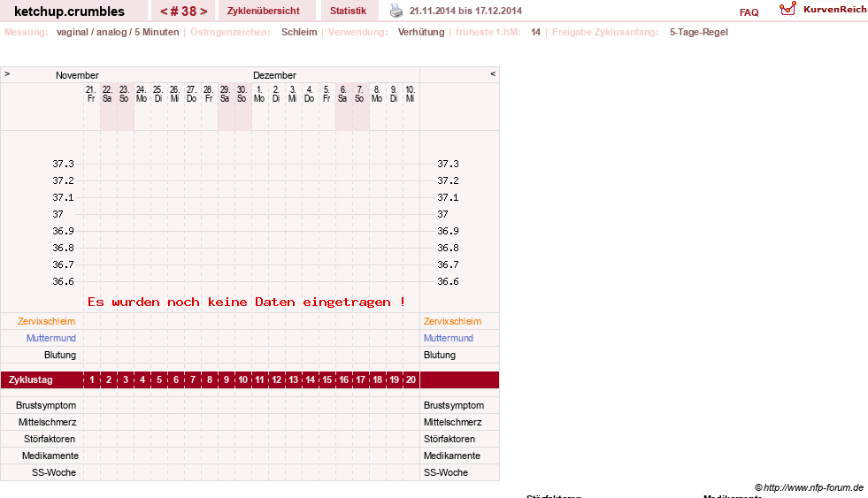Viewport: 868px width, 498px height.
Task: Click date column 10. Mi
Action: [411, 94]
